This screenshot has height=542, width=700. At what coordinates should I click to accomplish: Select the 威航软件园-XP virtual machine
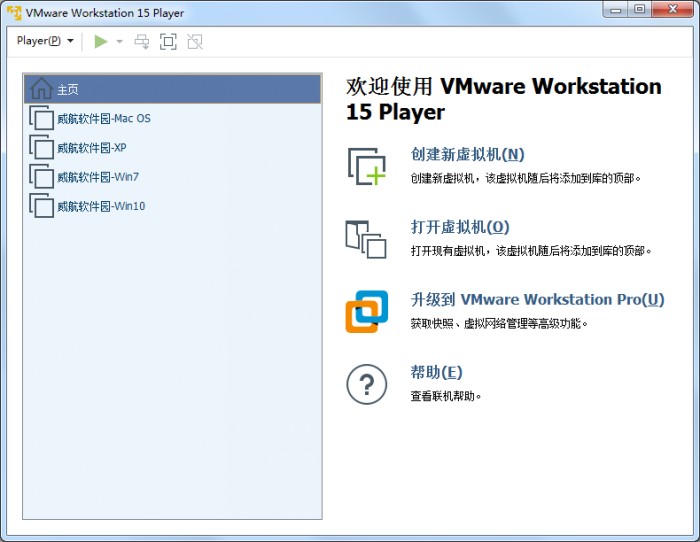click(x=172, y=147)
